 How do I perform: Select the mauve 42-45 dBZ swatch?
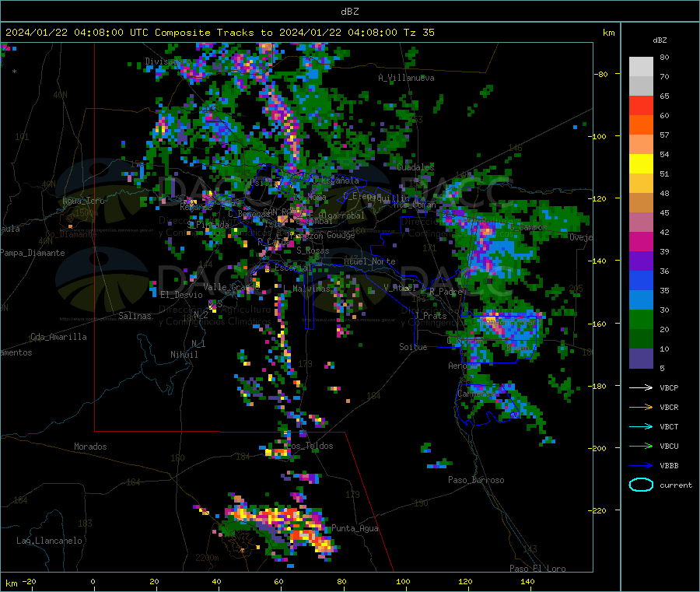(x=641, y=222)
